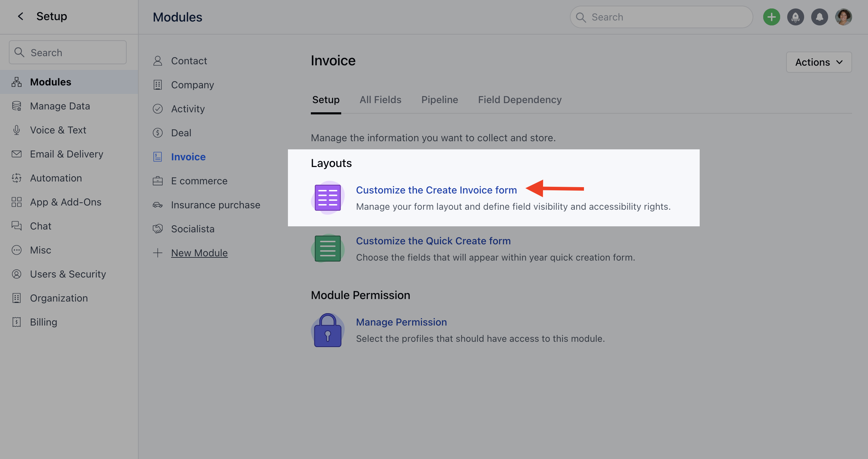Screen dimensions: 868x459
Task: Click the purple Create Invoice form layout icon
Action: 328,198
